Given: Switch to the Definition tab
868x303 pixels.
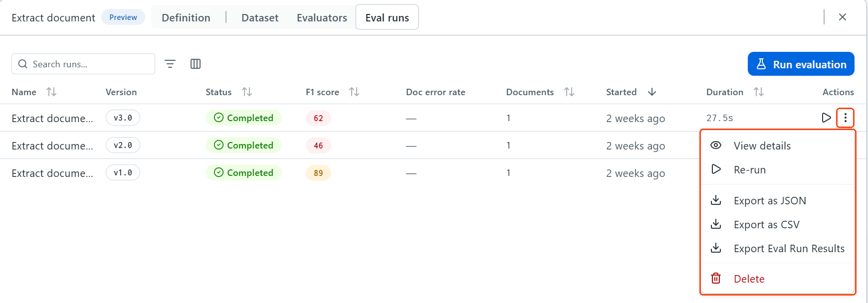Looking at the screenshot, I should 186,17.
